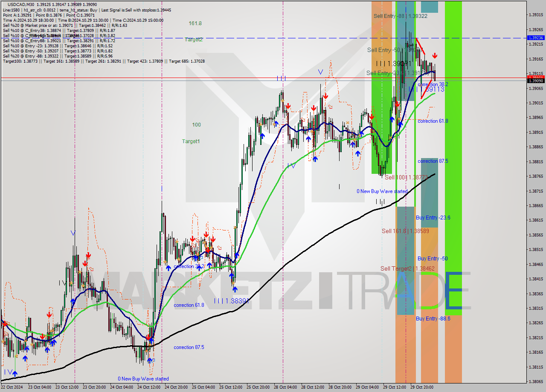Select the 1.38765 price axis label
The image size is (546, 392).
coord(536,176)
